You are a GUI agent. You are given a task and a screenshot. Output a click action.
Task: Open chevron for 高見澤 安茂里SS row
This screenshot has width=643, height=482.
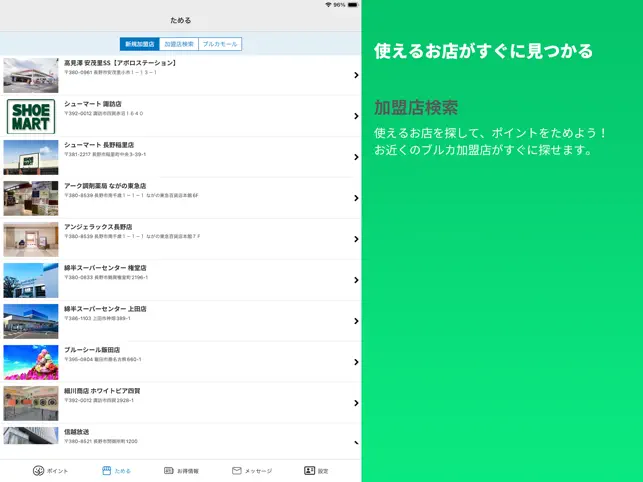pos(356,75)
